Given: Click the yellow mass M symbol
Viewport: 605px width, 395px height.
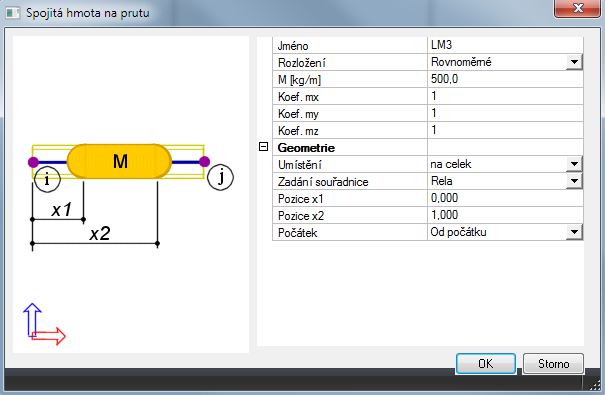Looking at the screenshot, I should (x=119, y=161).
